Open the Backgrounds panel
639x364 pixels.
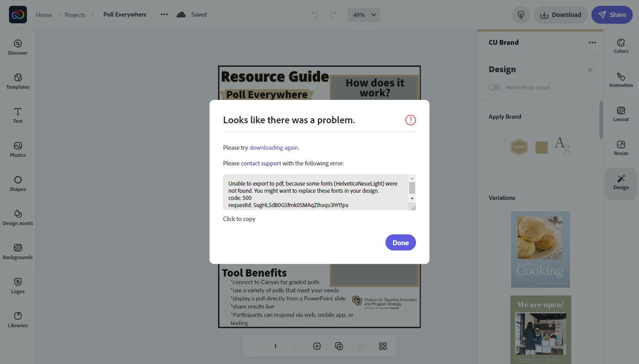pyautogui.click(x=18, y=251)
